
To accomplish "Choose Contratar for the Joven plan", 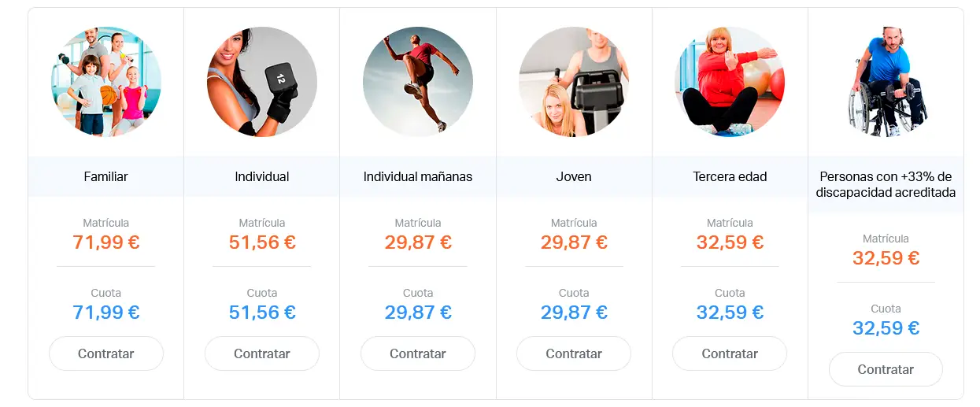I will (574, 353).
